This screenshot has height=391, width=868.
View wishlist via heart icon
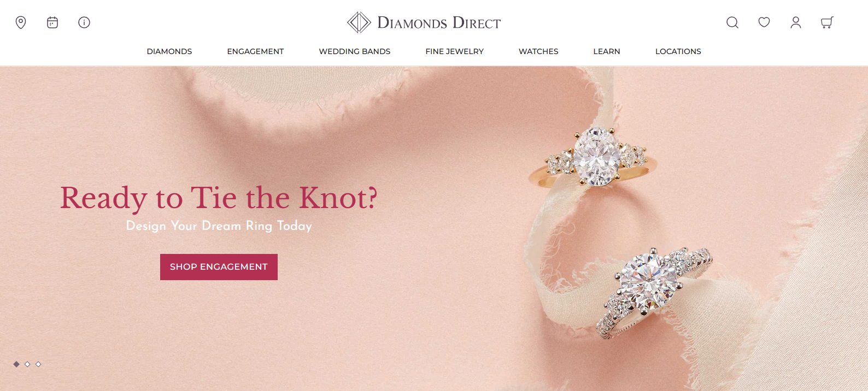coord(764,22)
